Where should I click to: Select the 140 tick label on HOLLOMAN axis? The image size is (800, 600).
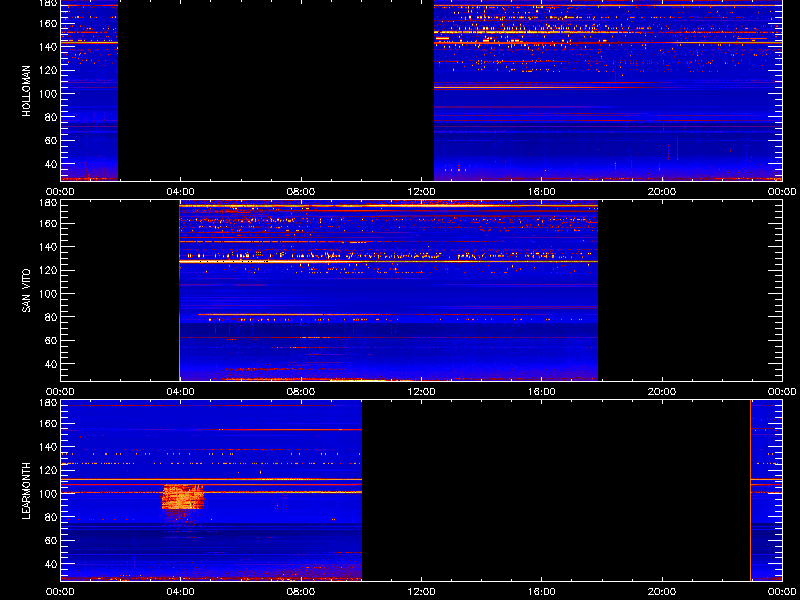[49, 47]
